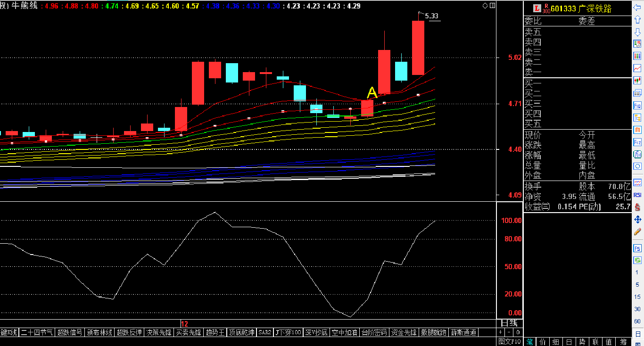Image resolution: width=644 pixels, height=346 pixels.
Task: Select the 价 tab in quote panel
Action: (x=543, y=341)
